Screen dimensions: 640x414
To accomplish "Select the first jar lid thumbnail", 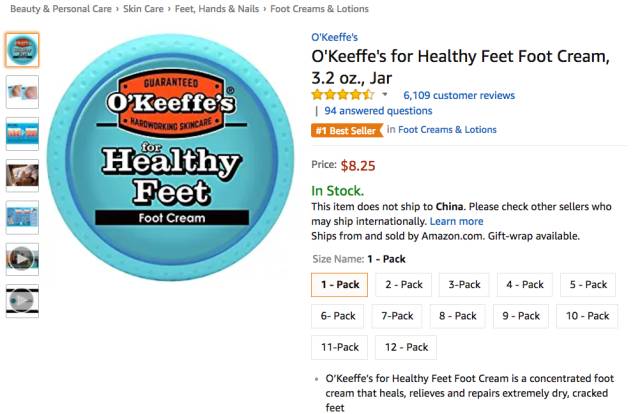I will pyautogui.click(x=21, y=49).
